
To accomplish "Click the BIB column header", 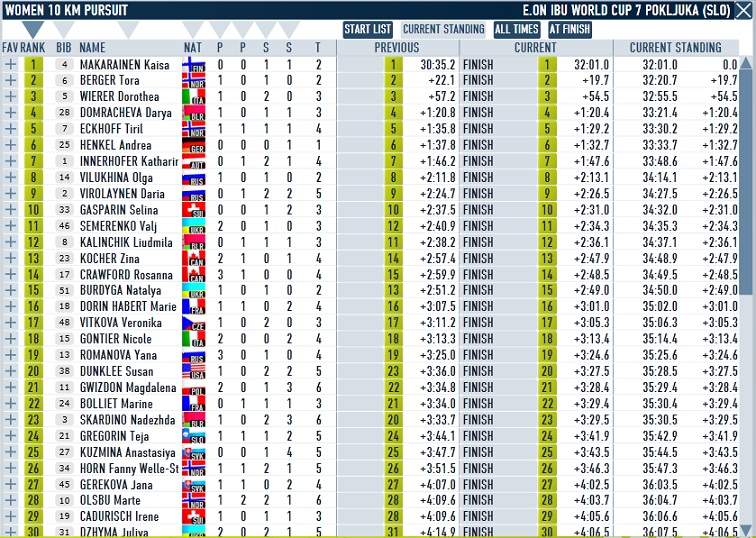I will click(x=64, y=48).
